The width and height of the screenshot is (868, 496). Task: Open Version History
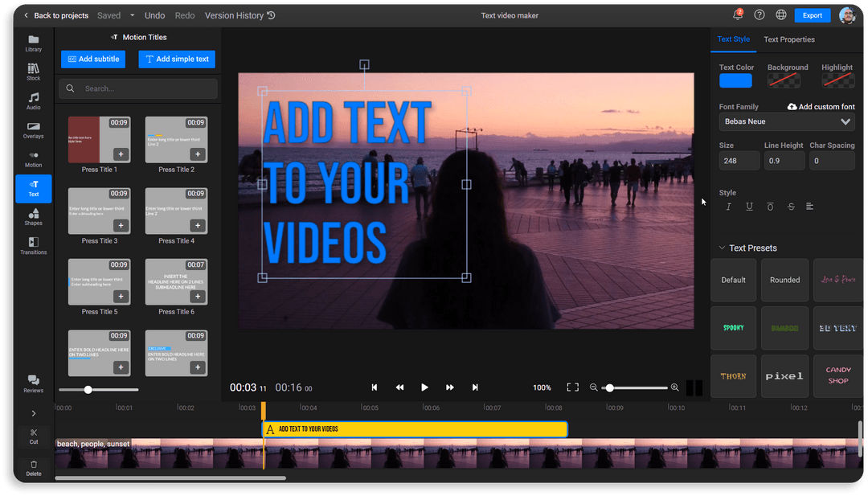240,15
